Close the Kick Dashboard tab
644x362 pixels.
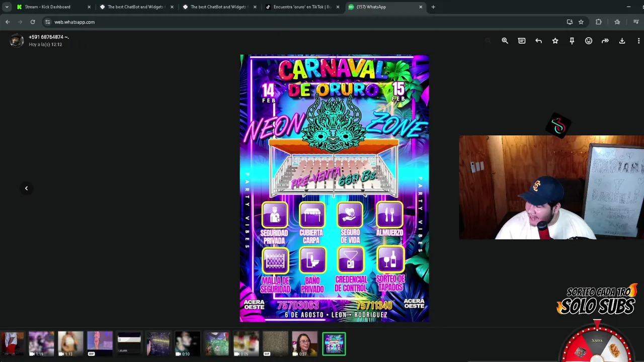pos(89,7)
